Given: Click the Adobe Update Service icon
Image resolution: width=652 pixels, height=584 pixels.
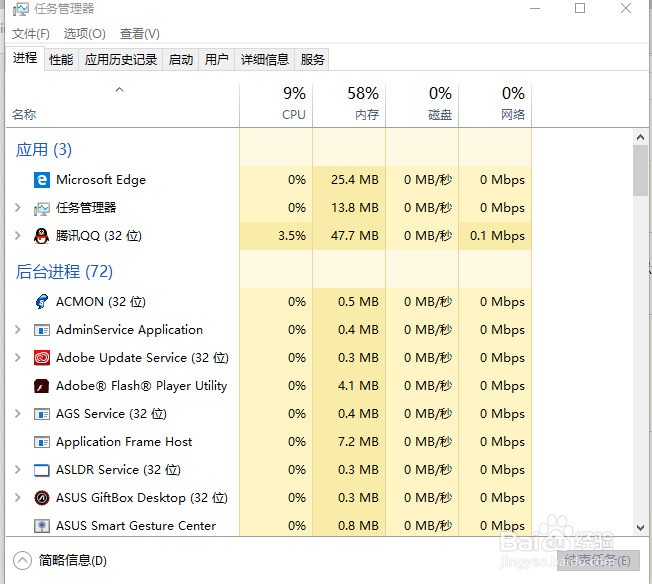Looking at the screenshot, I should [42, 358].
